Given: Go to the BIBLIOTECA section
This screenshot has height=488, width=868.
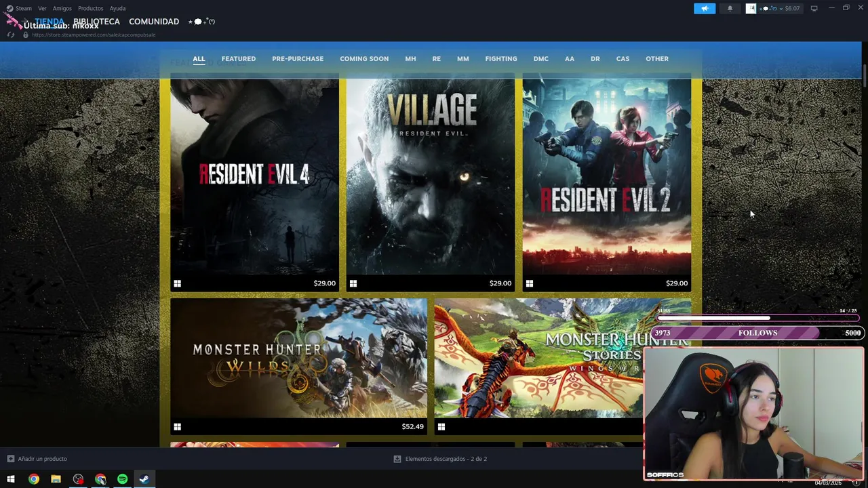Looking at the screenshot, I should (x=96, y=22).
